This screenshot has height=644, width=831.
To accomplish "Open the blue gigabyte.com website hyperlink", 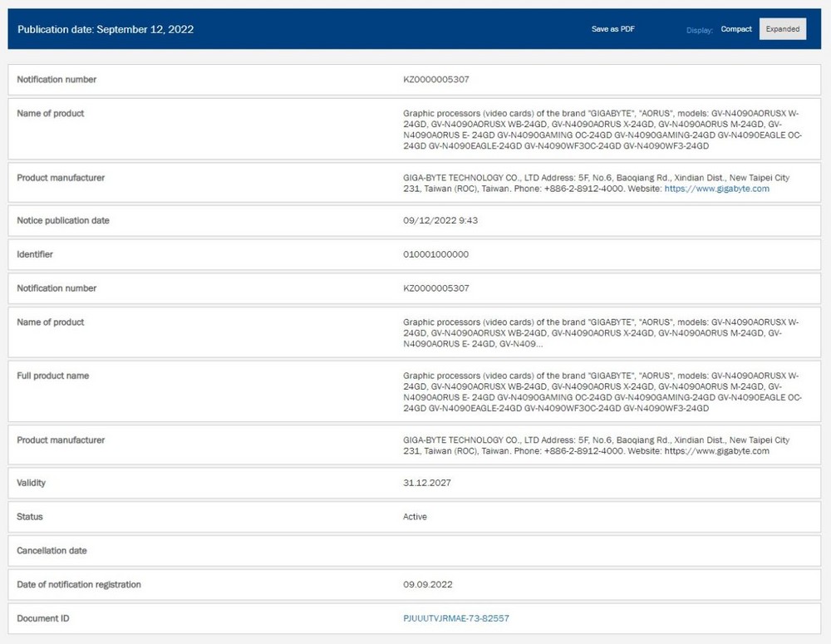I will (x=716, y=189).
